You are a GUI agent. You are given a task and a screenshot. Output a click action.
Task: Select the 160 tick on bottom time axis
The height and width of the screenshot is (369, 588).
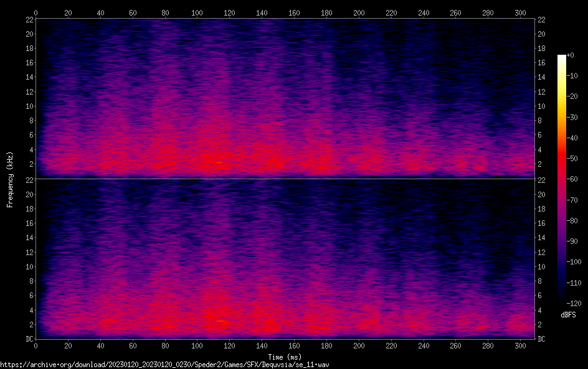[x=294, y=347]
